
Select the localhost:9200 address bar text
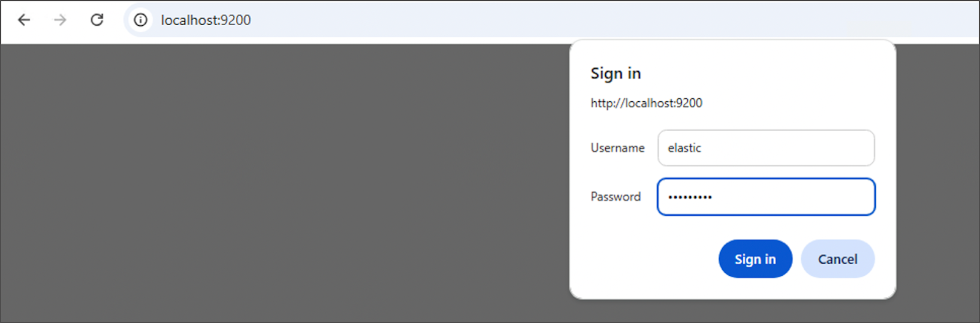206,20
